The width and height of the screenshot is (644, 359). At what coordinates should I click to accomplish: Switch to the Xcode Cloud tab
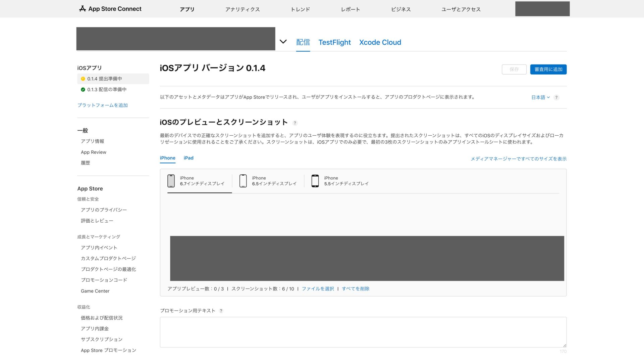coord(380,42)
